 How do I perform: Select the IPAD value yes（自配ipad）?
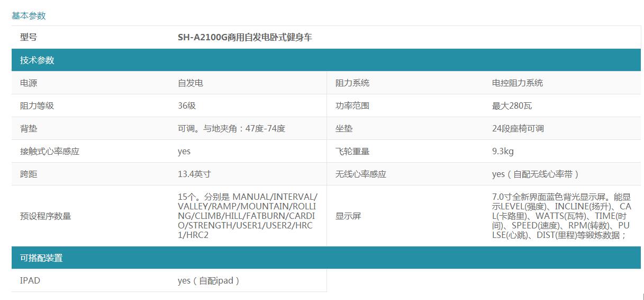click(209, 280)
